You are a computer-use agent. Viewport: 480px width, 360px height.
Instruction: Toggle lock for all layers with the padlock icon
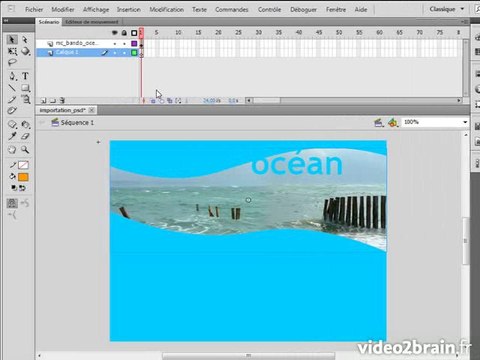[x=124, y=33]
